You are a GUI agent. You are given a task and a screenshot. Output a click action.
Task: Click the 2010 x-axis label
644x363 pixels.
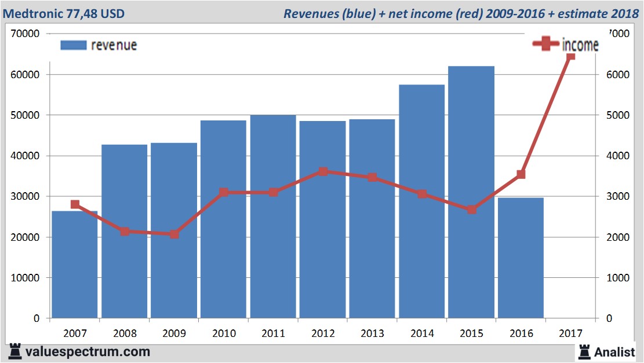point(224,333)
